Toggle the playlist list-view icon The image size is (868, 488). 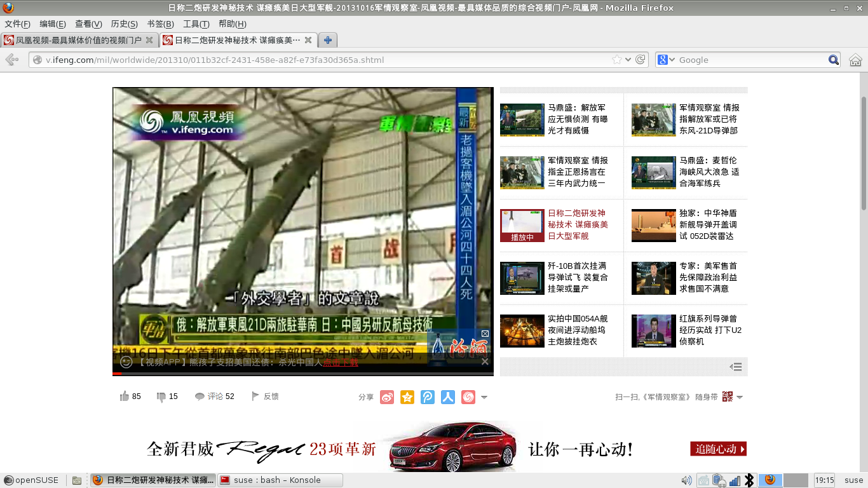point(736,367)
